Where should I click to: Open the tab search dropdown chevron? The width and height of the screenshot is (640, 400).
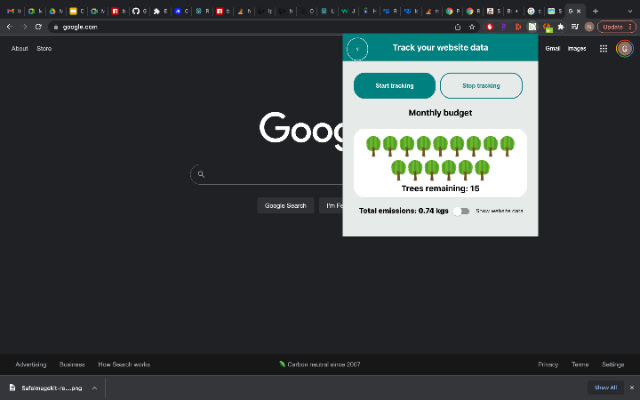629,11
